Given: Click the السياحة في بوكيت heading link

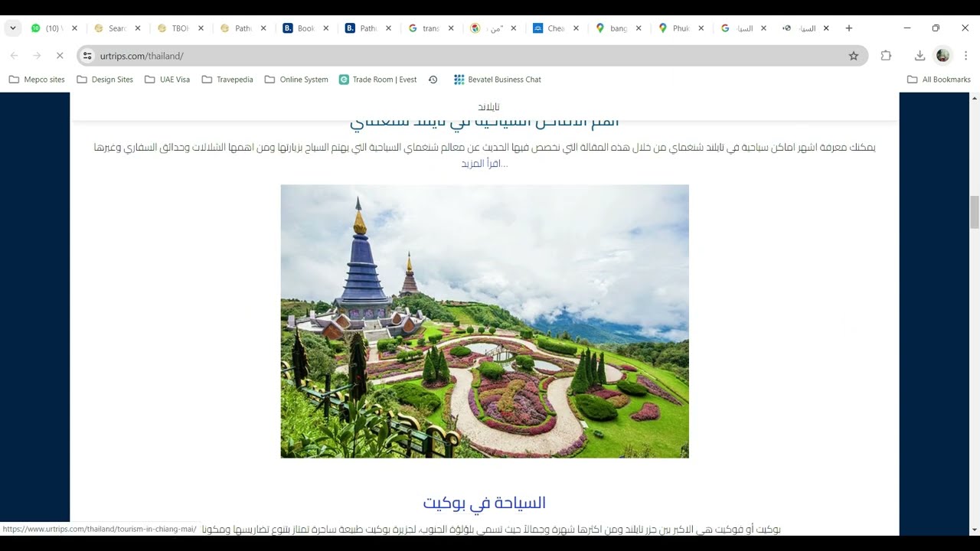Looking at the screenshot, I should coord(485,503).
